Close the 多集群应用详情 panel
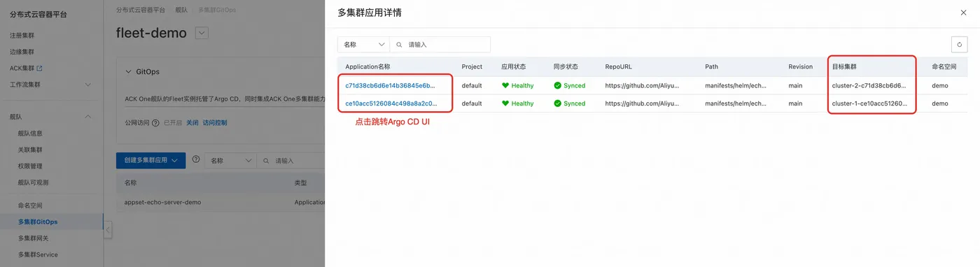 point(963,13)
